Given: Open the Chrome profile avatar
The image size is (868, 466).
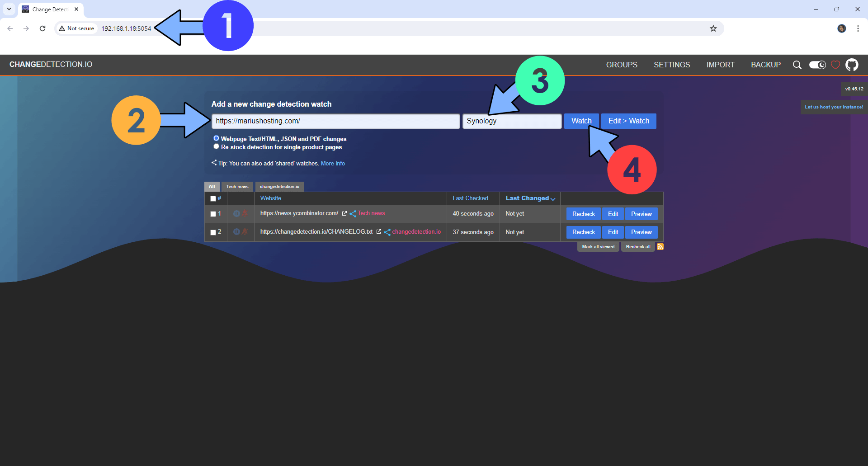Looking at the screenshot, I should pyautogui.click(x=841, y=28).
